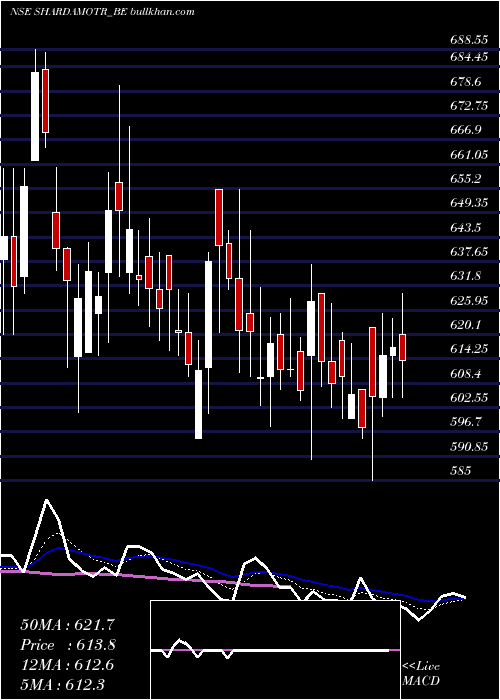Viewport: 500px width, 700px height.
Task: Click the last red candlestick on the right
Action: point(402,347)
